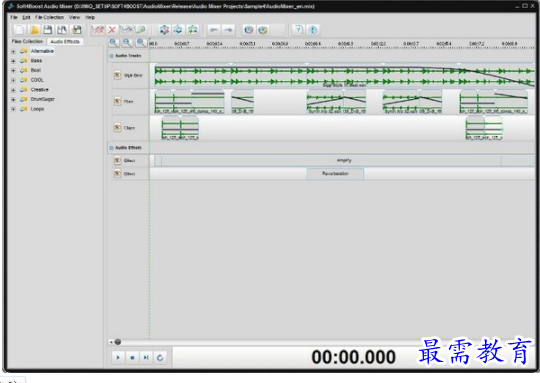
Task: Open help with the question mark icon
Action: point(299,30)
